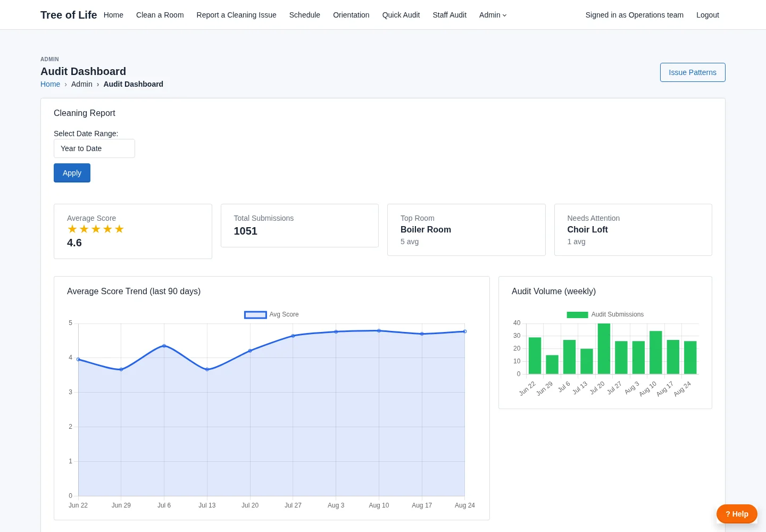Viewport: 766px width, 532px height.
Task: Click the five-star rating icons
Action: tap(96, 229)
